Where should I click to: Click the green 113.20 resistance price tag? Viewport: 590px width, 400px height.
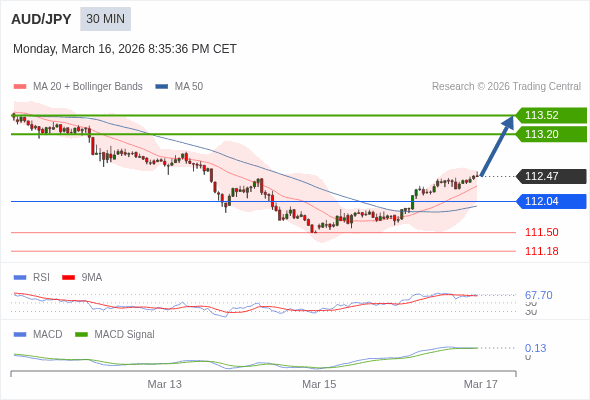(x=551, y=134)
